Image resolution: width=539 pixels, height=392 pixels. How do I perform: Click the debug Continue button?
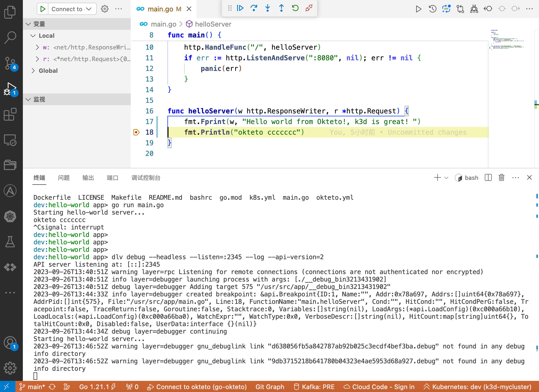(x=240, y=8)
